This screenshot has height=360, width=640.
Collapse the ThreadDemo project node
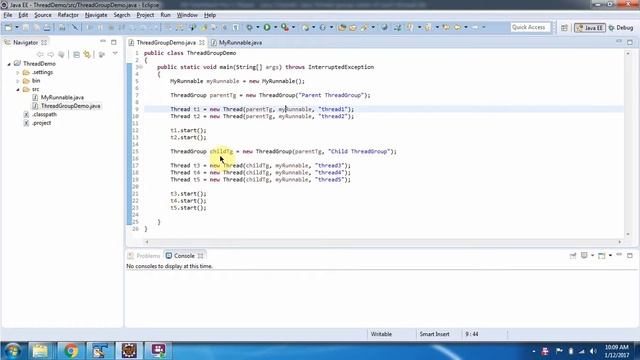click(9, 64)
